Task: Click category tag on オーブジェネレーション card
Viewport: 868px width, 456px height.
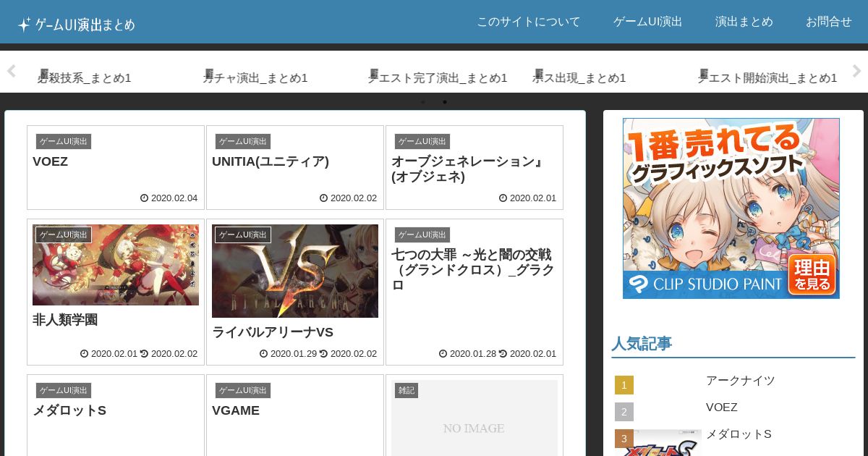Action: click(x=422, y=141)
